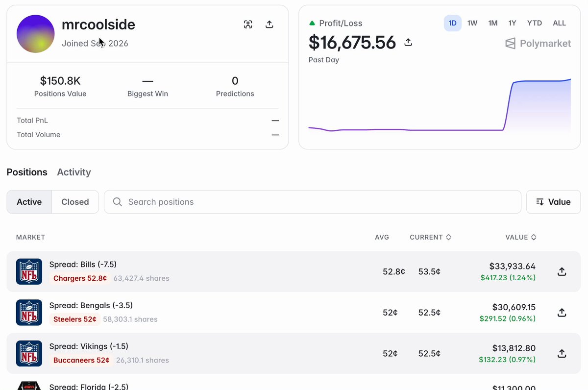The height and width of the screenshot is (390, 588).
Task: Click the AVG column header
Action: [382, 237]
